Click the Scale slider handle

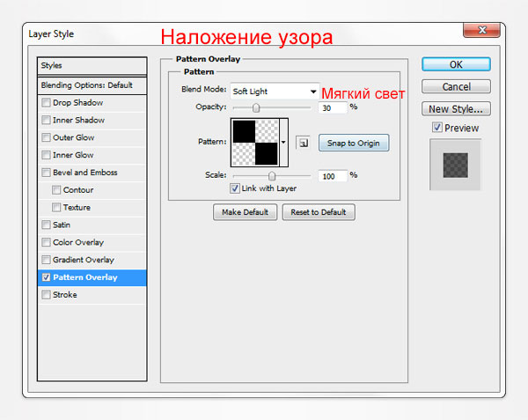272,176
